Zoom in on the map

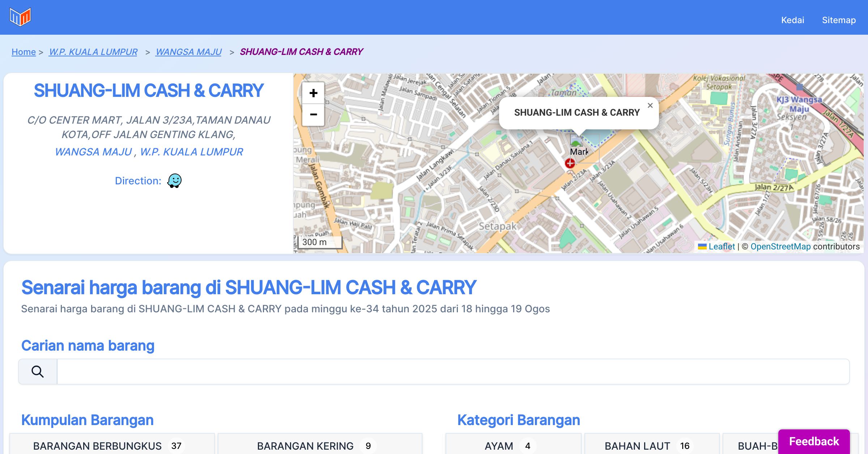pos(313,93)
